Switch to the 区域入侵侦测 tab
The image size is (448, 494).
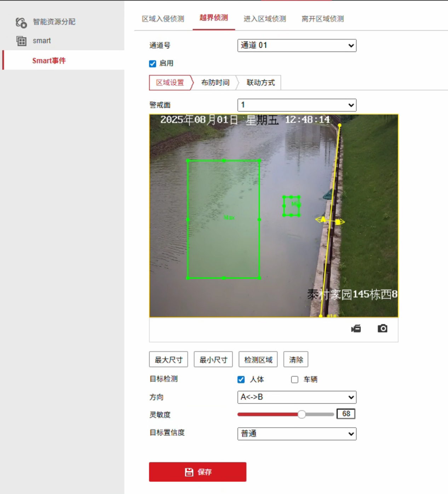click(x=163, y=19)
